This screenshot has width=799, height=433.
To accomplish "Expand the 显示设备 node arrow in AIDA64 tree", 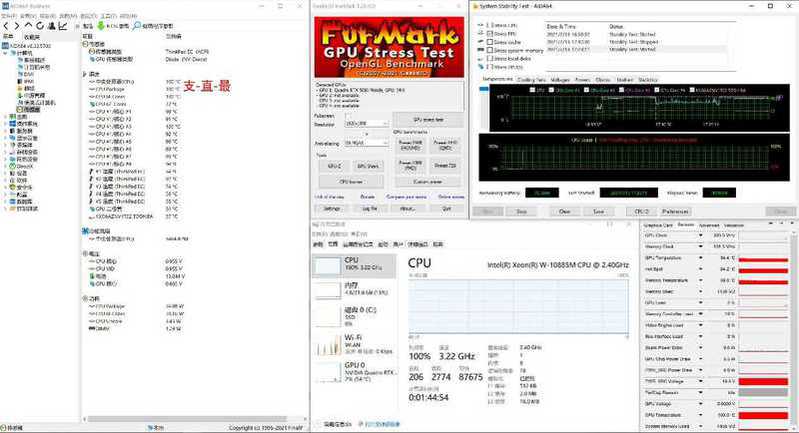I will [5, 138].
